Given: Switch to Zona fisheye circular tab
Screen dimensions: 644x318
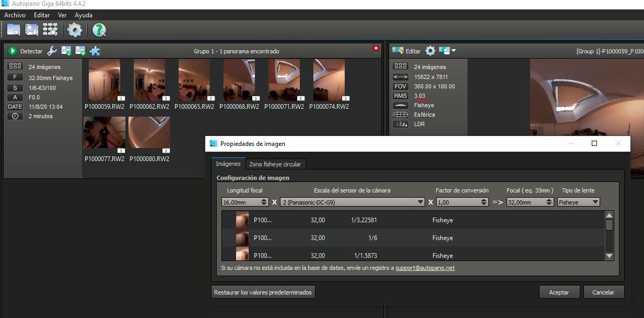Looking at the screenshot, I should [275, 164].
